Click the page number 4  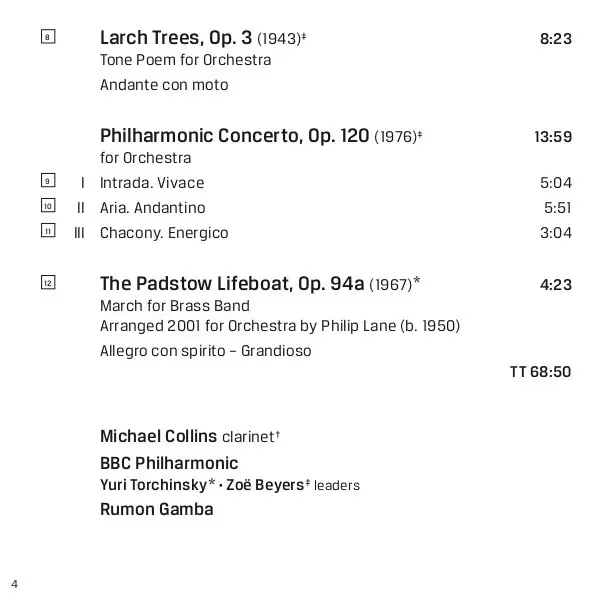[x=15, y=583]
